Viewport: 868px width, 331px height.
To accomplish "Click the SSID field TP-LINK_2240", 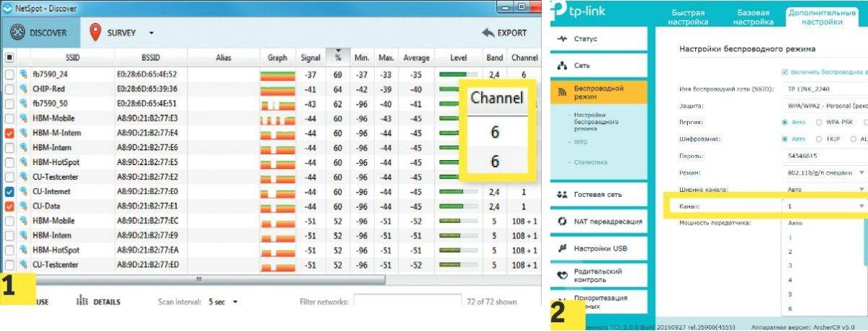I will click(x=826, y=88).
